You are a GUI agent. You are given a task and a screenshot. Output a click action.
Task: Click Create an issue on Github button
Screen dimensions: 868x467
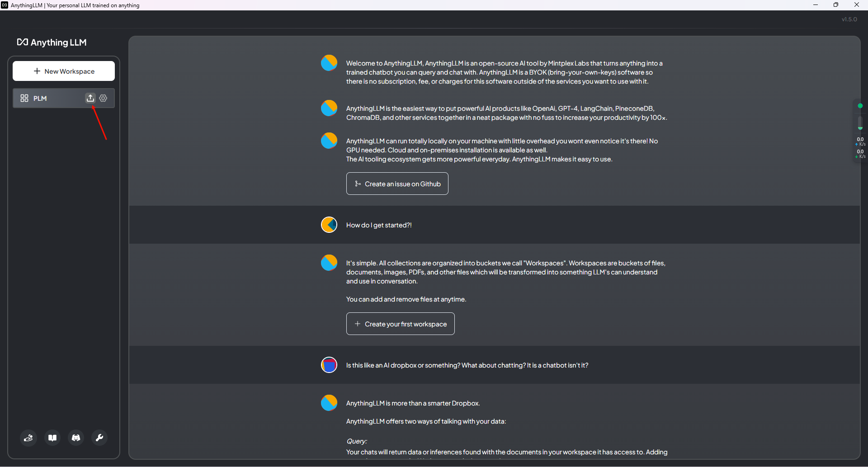click(397, 184)
